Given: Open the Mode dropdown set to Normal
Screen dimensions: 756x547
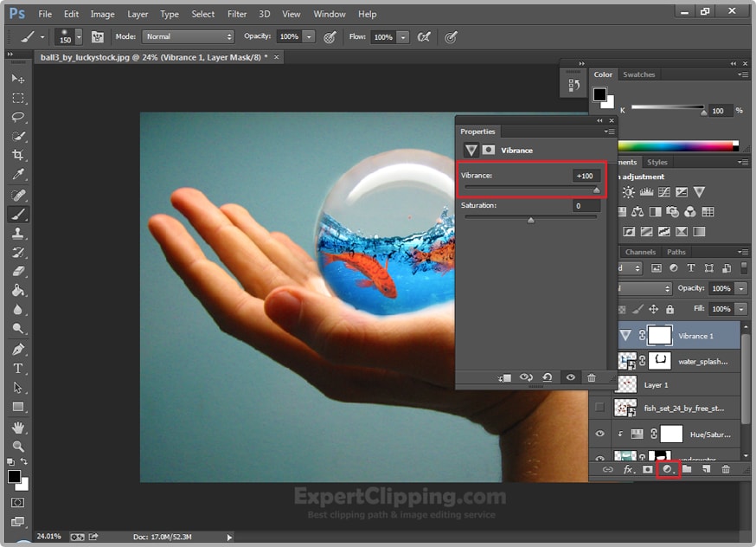Looking at the screenshot, I should click(188, 36).
